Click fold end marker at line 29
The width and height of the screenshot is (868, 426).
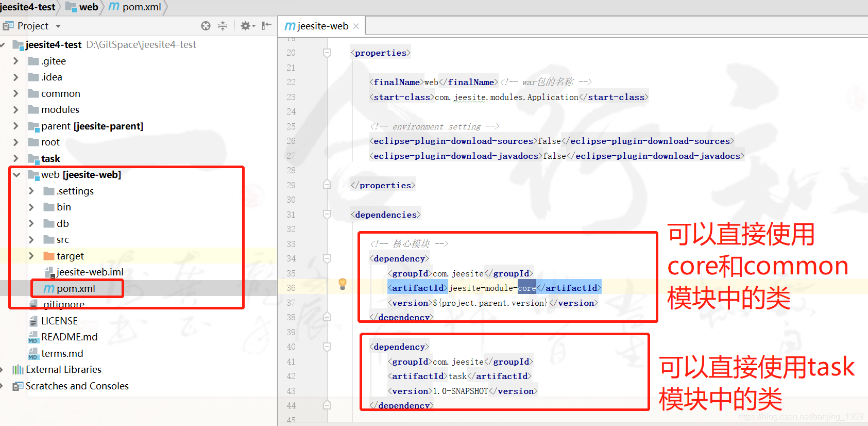coord(327,185)
